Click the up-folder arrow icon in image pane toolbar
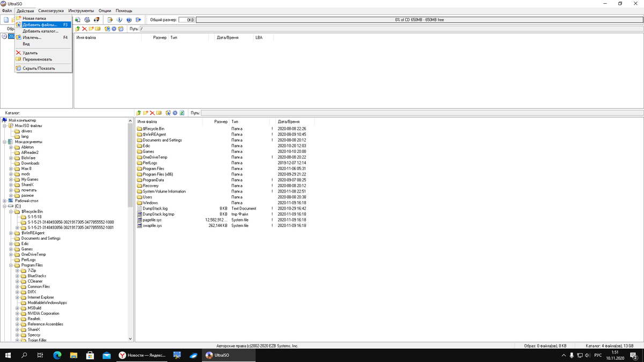 (77, 28)
